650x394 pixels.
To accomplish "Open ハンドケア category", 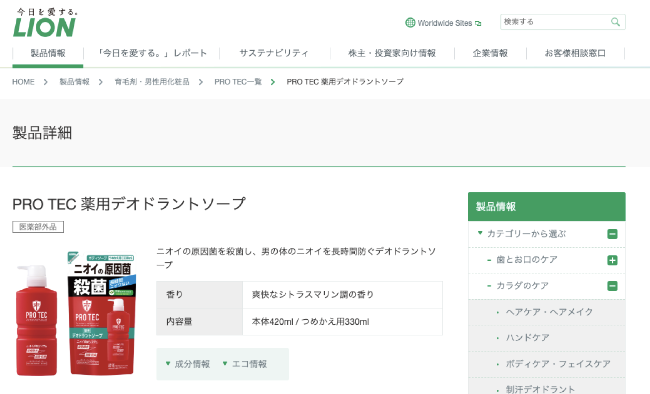I will 527,337.
